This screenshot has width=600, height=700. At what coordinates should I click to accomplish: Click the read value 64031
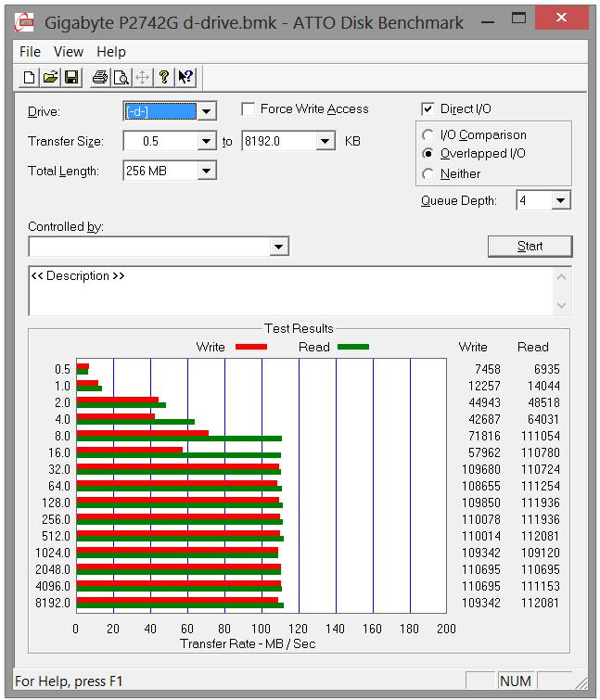click(543, 419)
